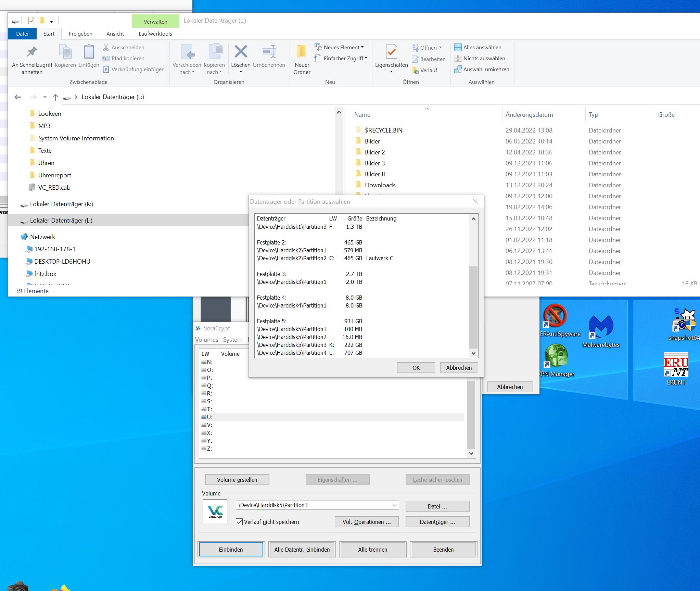Start snapshot64 from the desktop
Viewport: 700px width, 591px height.
coord(682,320)
